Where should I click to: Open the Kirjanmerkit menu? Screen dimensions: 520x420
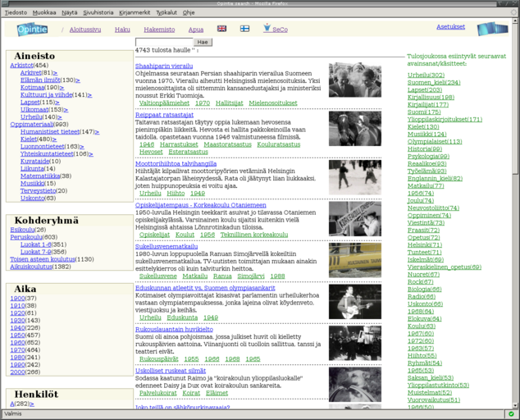click(135, 12)
